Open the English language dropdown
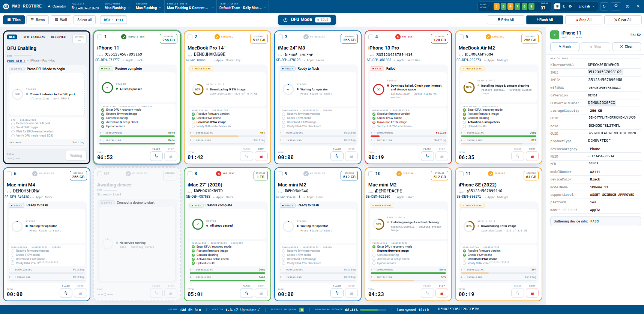 click(x=586, y=6)
